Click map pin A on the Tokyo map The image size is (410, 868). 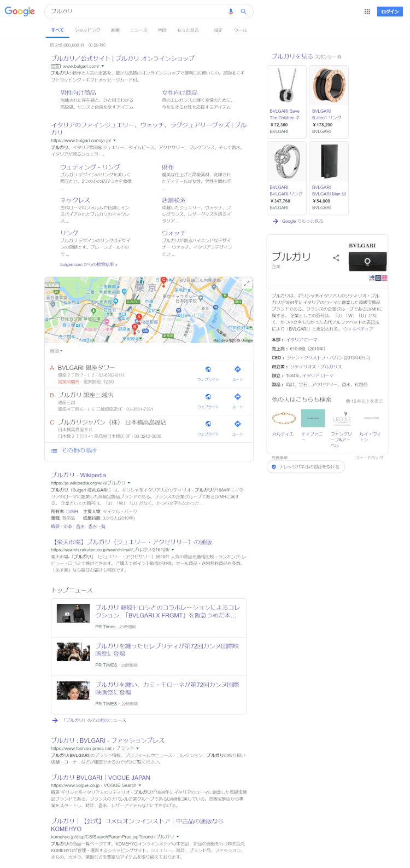click(x=139, y=317)
